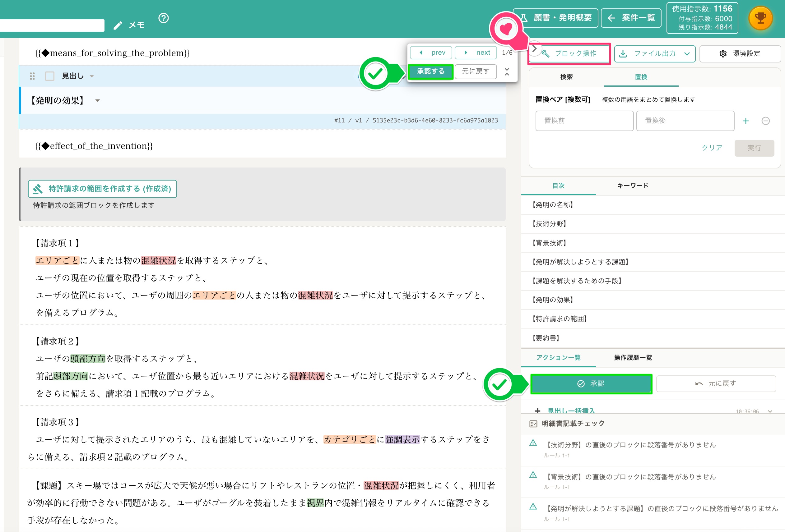Click the checklist icon beside 明細書記載チェック
This screenshot has height=532, width=785.
tap(533, 424)
